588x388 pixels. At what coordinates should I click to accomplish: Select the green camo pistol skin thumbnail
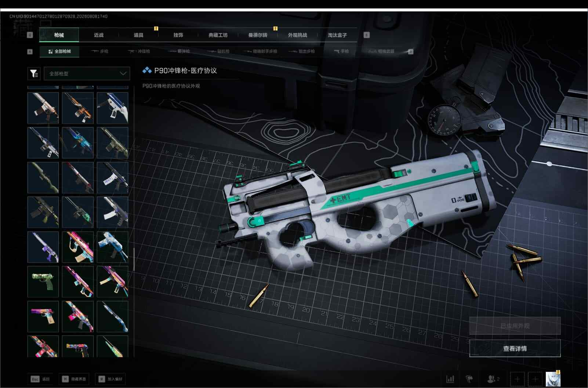(x=43, y=282)
